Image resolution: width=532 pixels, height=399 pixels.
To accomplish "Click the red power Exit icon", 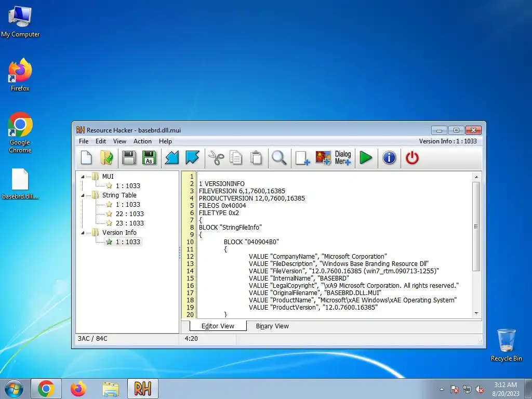I will pos(412,158).
